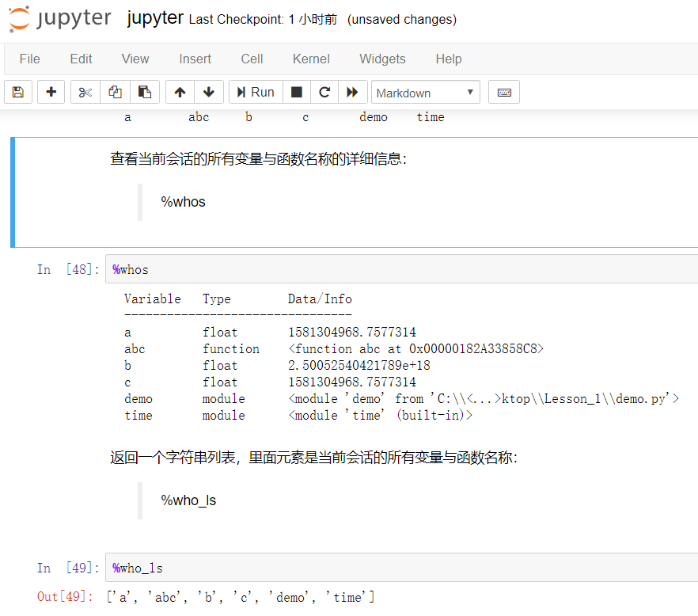Insert a cell below with plus icon
This screenshot has height=616, width=698.
click(51, 92)
